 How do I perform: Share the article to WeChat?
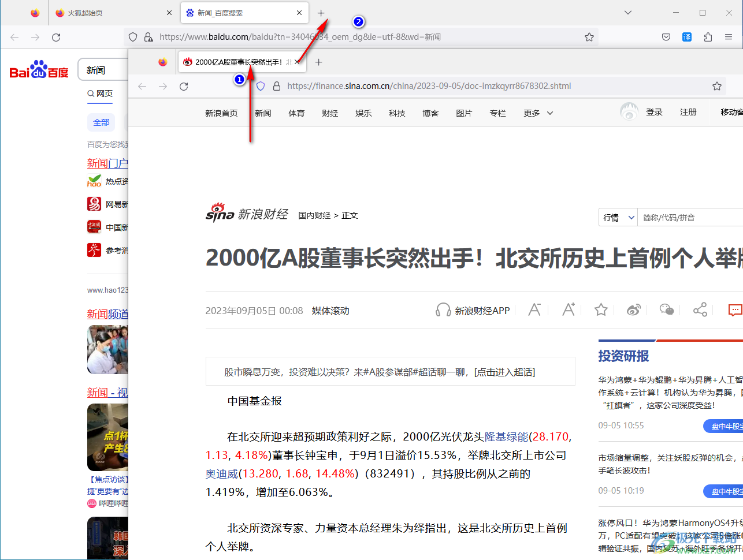pos(667,310)
